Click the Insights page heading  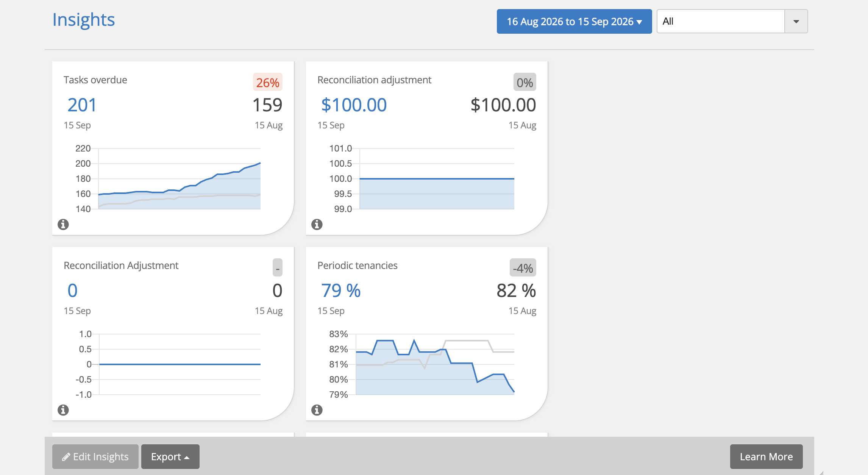[83, 20]
